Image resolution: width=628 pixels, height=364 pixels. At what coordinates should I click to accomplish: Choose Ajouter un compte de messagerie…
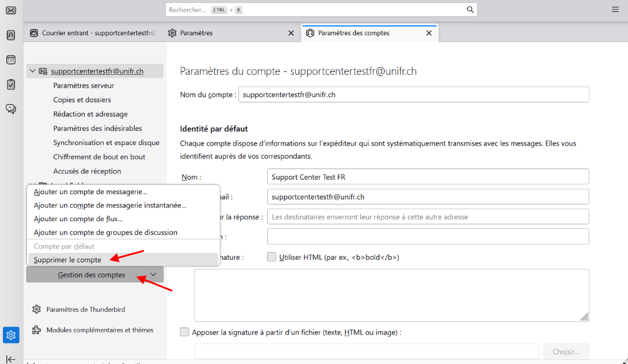click(x=91, y=191)
